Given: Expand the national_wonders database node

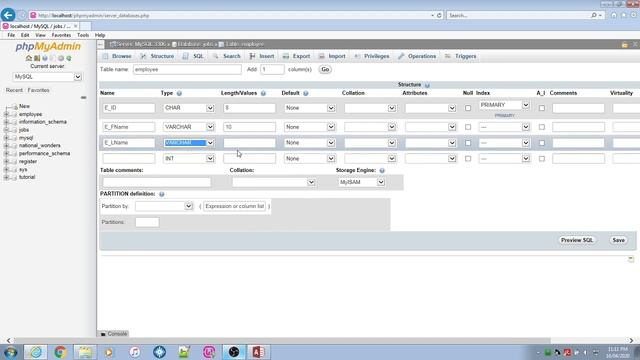Looking at the screenshot, I should [6, 146].
